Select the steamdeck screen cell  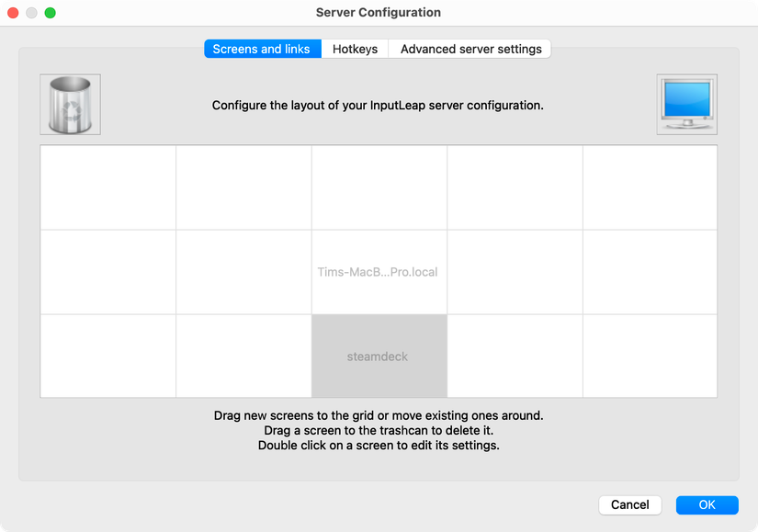[x=379, y=356]
